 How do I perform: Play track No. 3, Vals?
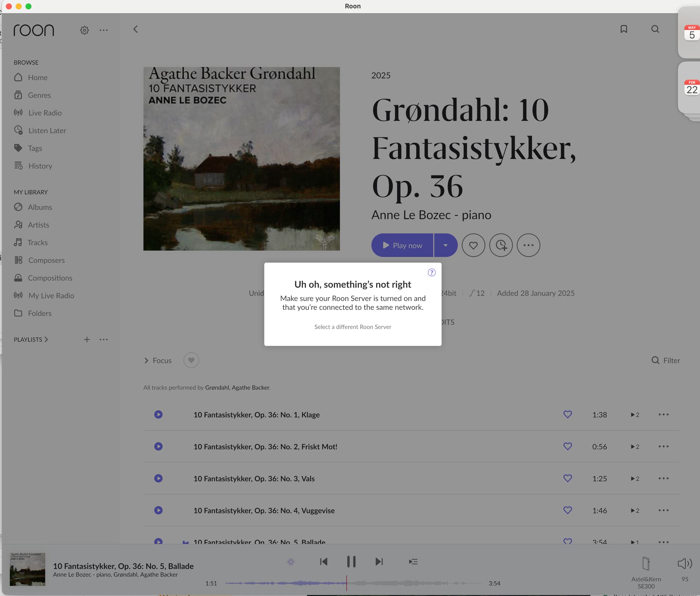(x=158, y=478)
